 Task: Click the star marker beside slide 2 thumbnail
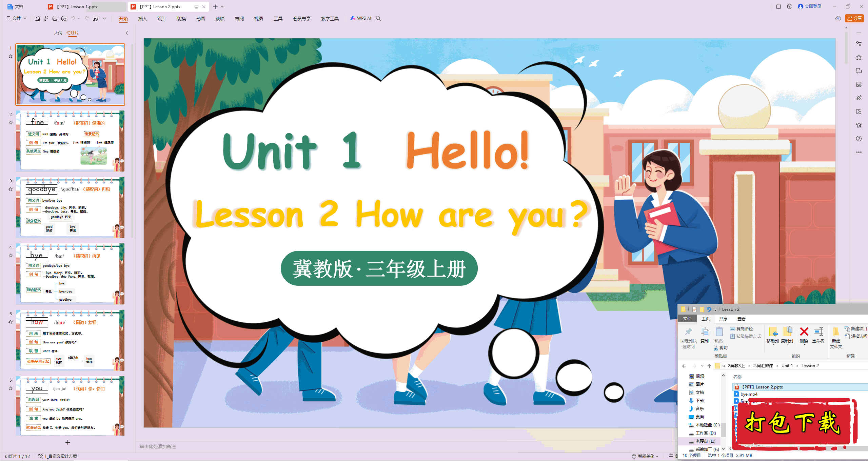pos(11,123)
